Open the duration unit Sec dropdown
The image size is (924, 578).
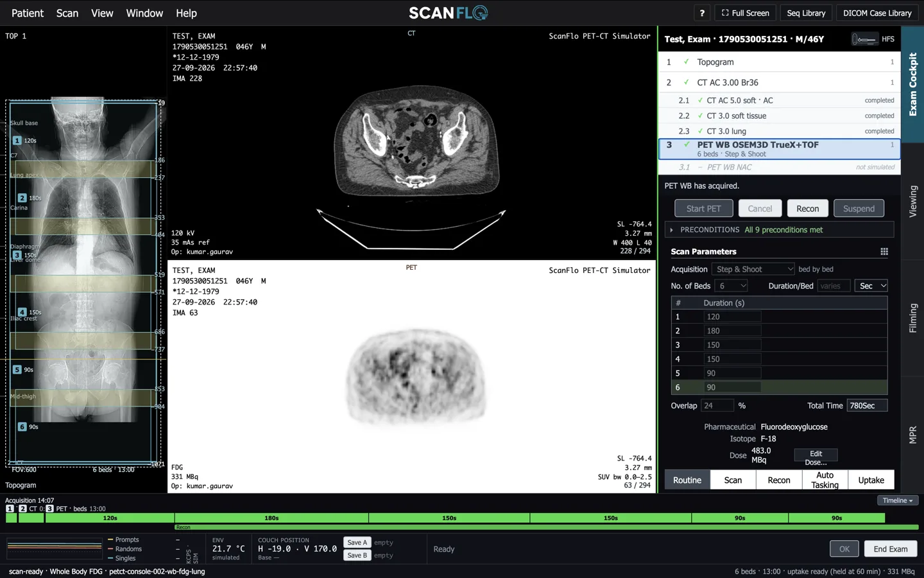[871, 286]
